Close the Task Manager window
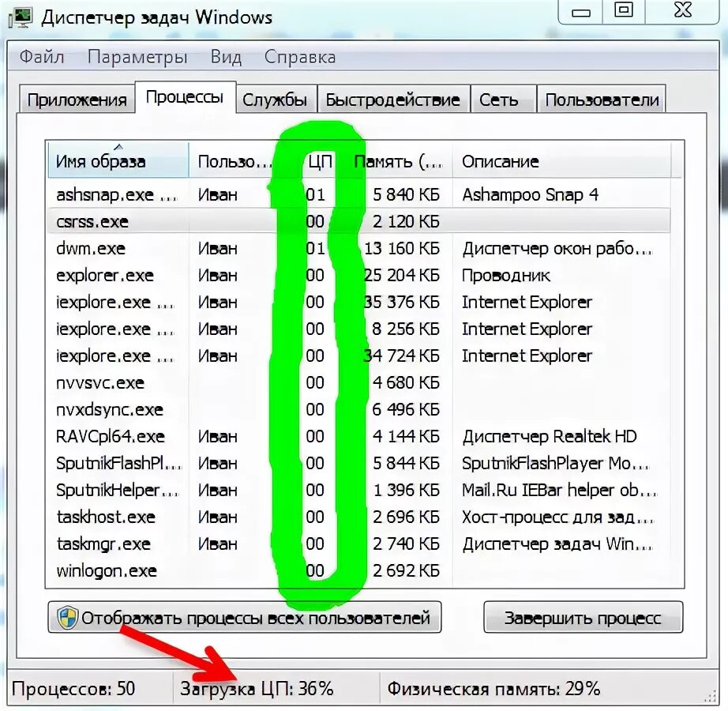Image resolution: width=728 pixels, height=711 pixels. tap(682, 11)
